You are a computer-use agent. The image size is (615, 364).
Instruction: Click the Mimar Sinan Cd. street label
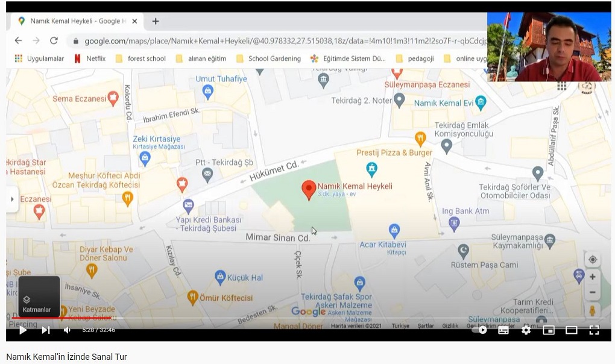pyautogui.click(x=278, y=237)
